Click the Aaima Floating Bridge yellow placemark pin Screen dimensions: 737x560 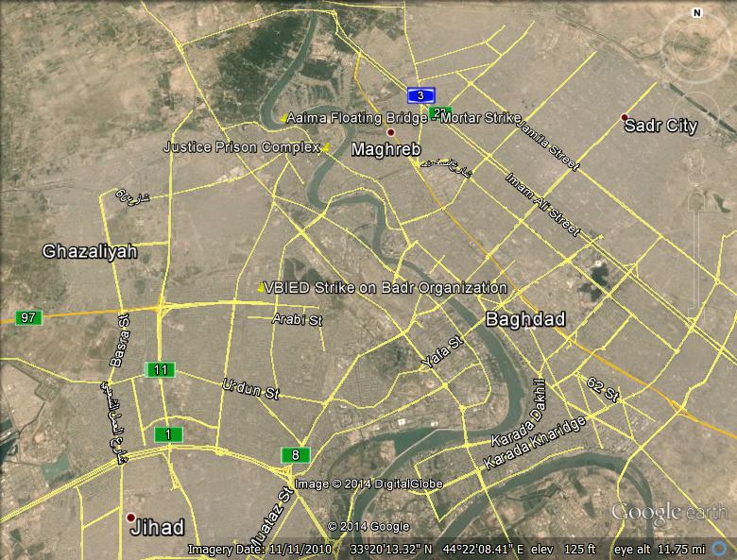pyautogui.click(x=283, y=118)
